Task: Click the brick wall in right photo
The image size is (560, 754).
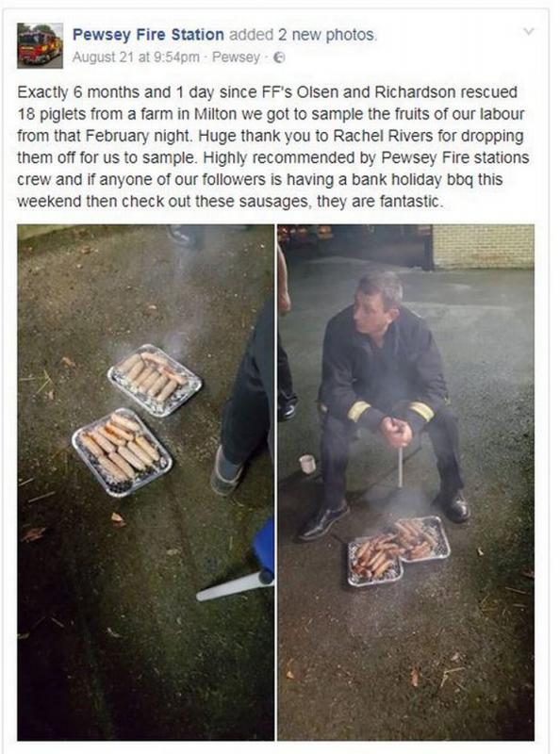Action: (483, 246)
